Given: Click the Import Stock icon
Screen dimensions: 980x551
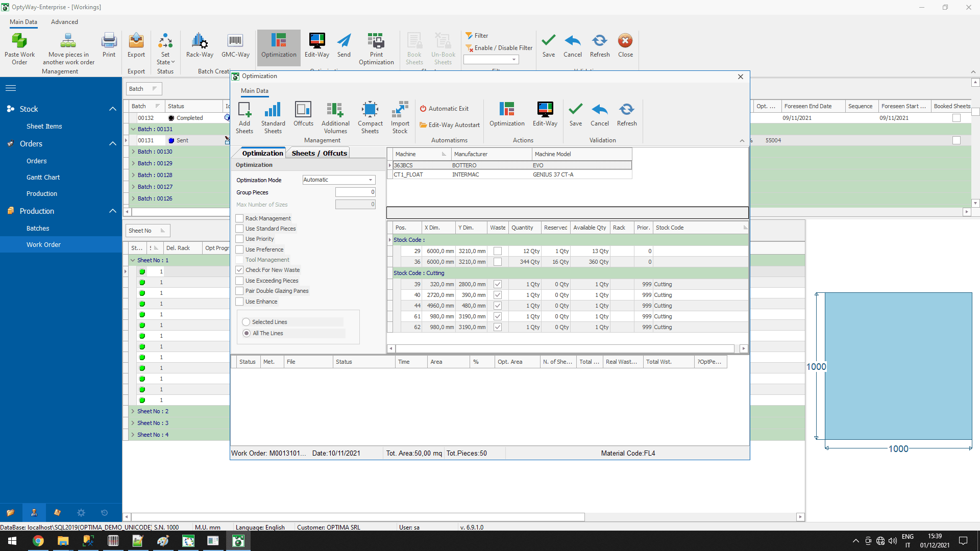Looking at the screenshot, I should tap(400, 117).
